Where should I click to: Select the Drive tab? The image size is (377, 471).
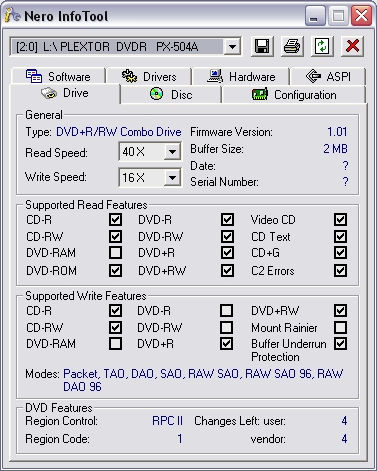point(65,93)
